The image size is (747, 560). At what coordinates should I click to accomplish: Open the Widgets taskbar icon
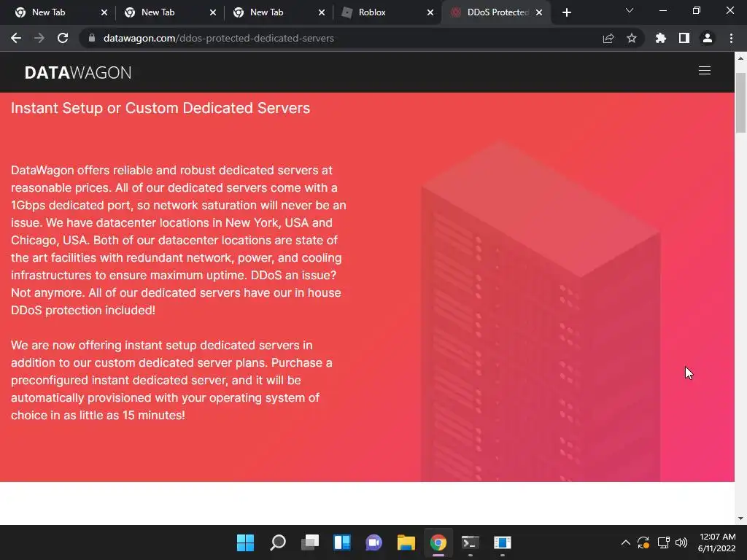tap(342, 542)
